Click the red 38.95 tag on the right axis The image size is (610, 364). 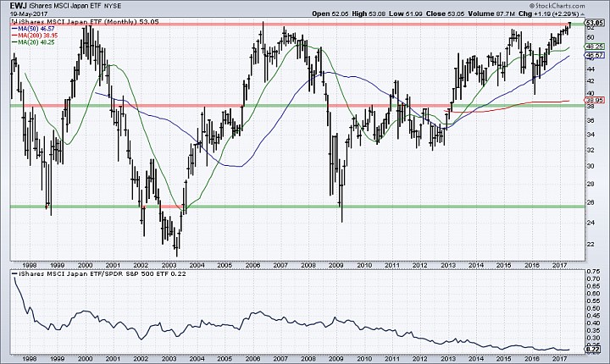pyautogui.click(x=595, y=100)
